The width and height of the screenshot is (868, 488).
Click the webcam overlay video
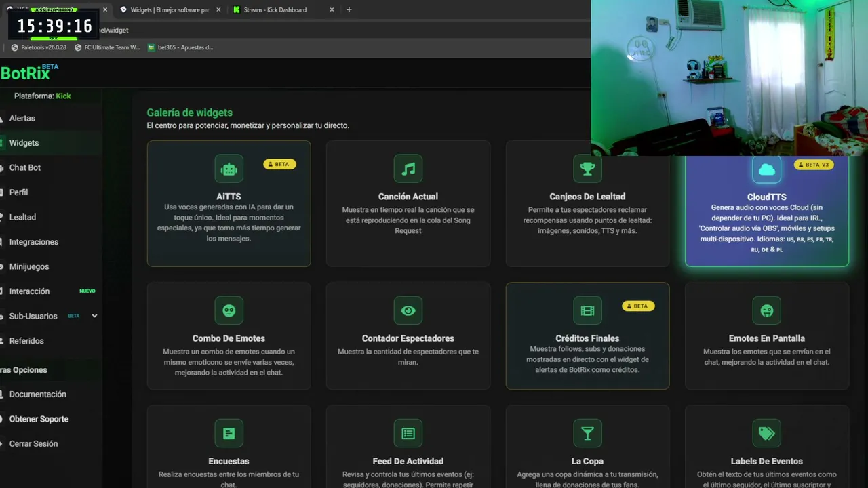pos(730,78)
